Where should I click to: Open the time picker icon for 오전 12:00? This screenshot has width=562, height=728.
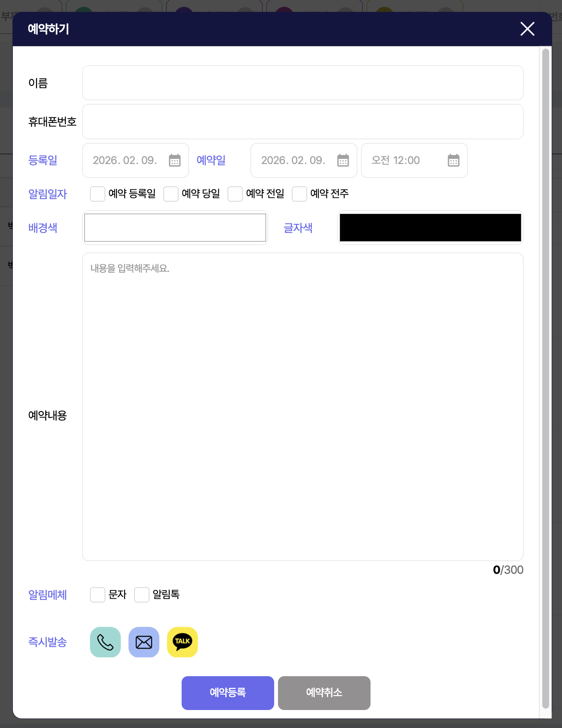[x=454, y=160]
